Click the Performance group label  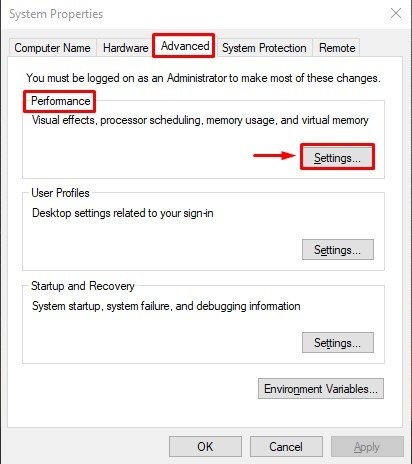click(61, 101)
